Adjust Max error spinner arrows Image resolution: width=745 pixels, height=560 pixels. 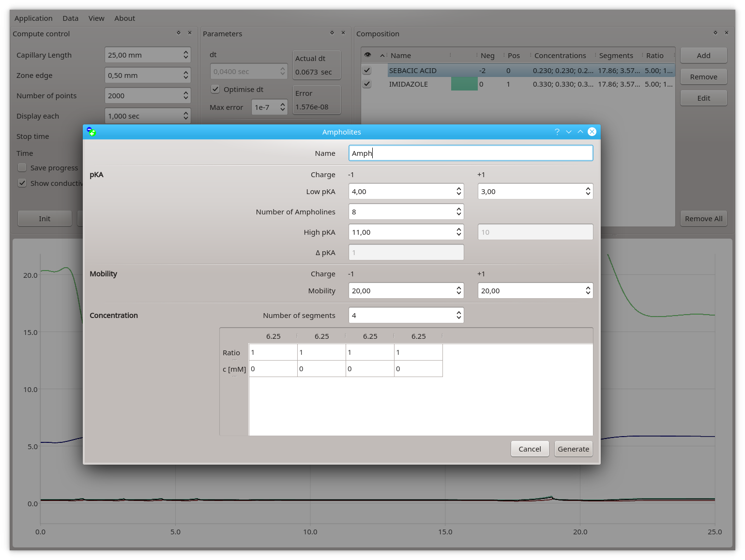point(283,107)
